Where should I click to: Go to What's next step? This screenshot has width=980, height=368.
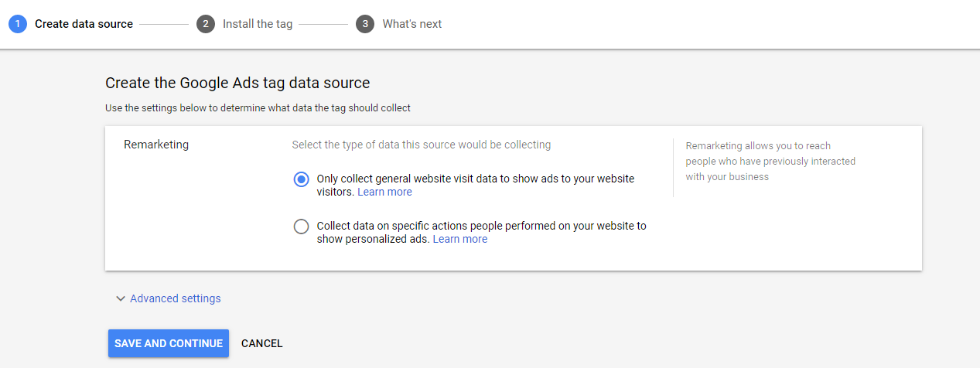412,24
